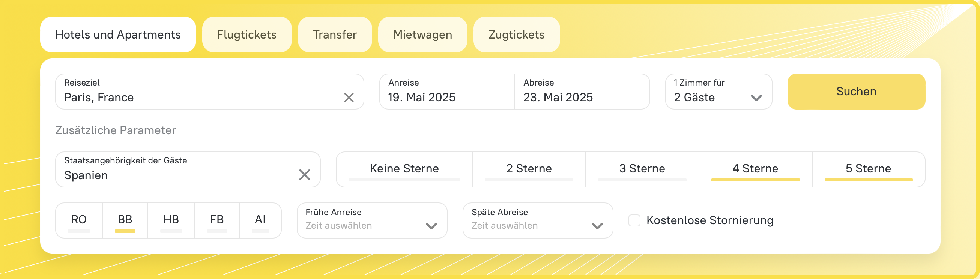Clear the Paris, France destination field
This screenshot has width=980, height=279.
point(349,98)
